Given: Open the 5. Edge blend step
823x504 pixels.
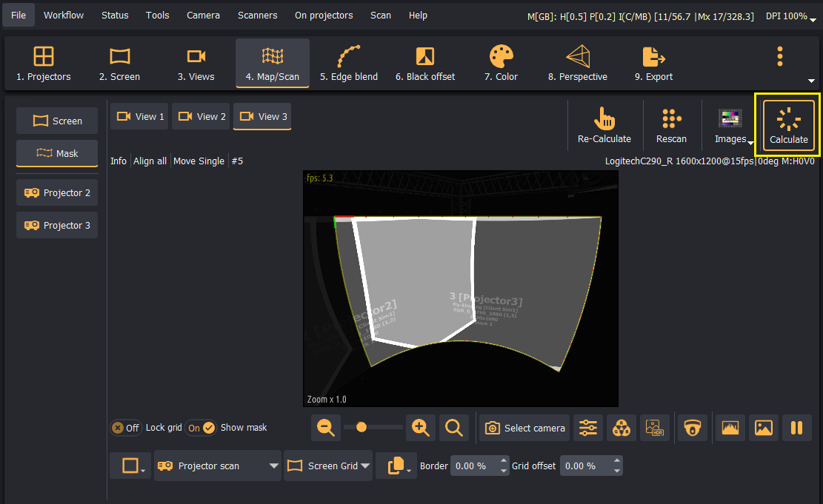Looking at the screenshot, I should point(349,64).
